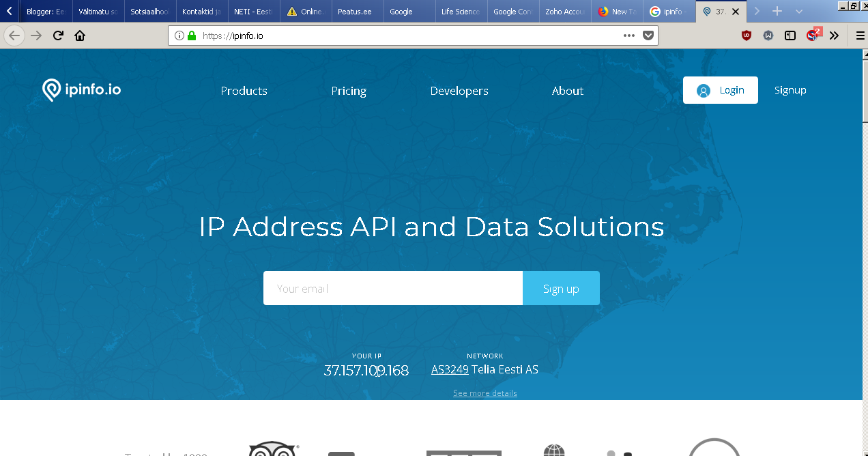868x456 pixels.
Task: Show site information via the info icon
Action: coord(179,35)
